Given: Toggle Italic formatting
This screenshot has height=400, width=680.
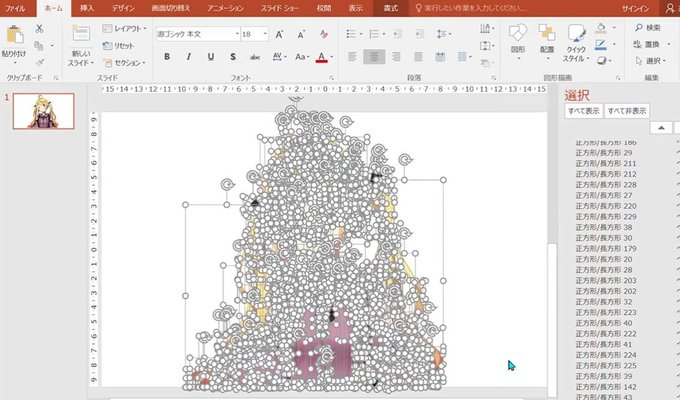Looking at the screenshot, I should click(189, 57).
